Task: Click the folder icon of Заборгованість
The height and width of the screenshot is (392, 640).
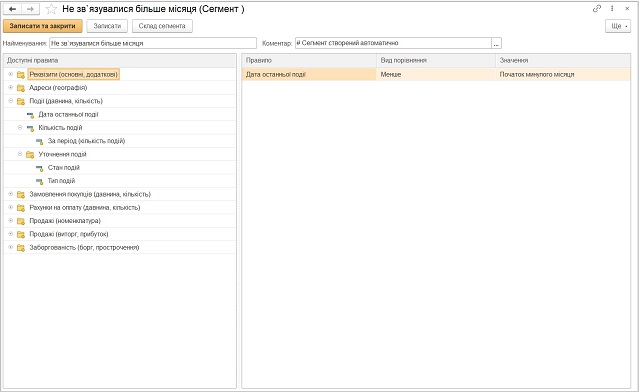Action: coord(21,248)
